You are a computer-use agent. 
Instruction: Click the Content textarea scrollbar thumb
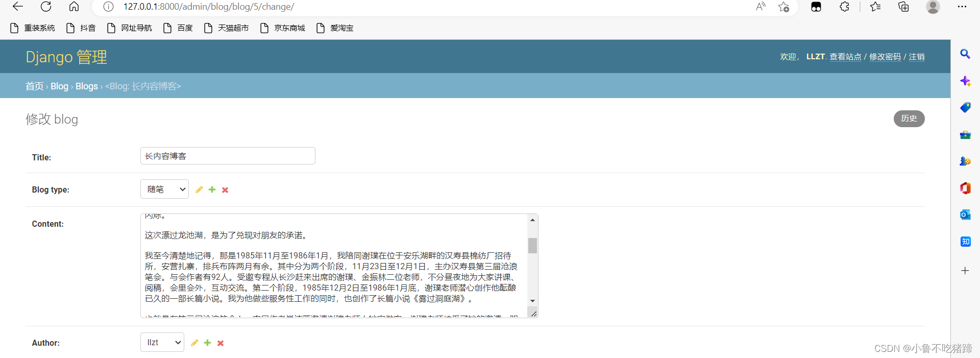(x=532, y=246)
